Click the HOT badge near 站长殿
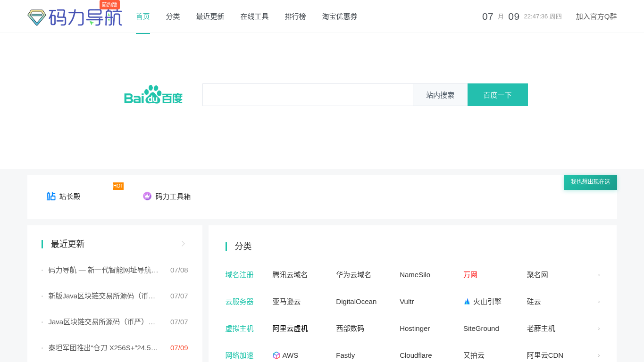This screenshot has height=362, width=644. pyautogui.click(x=118, y=186)
